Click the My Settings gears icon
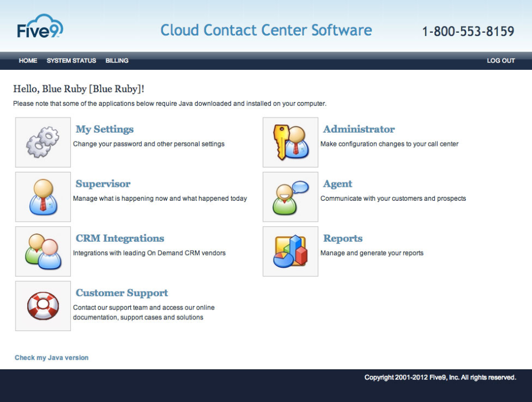532x402 pixels. click(43, 142)
